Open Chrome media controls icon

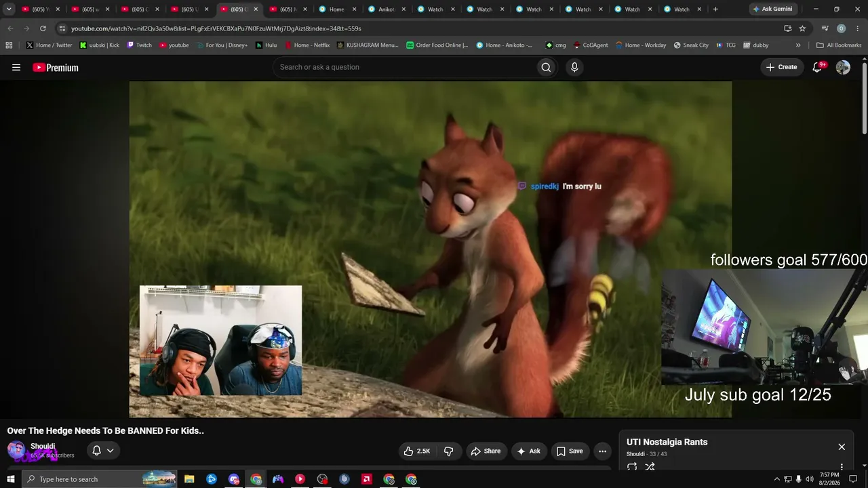825,28
